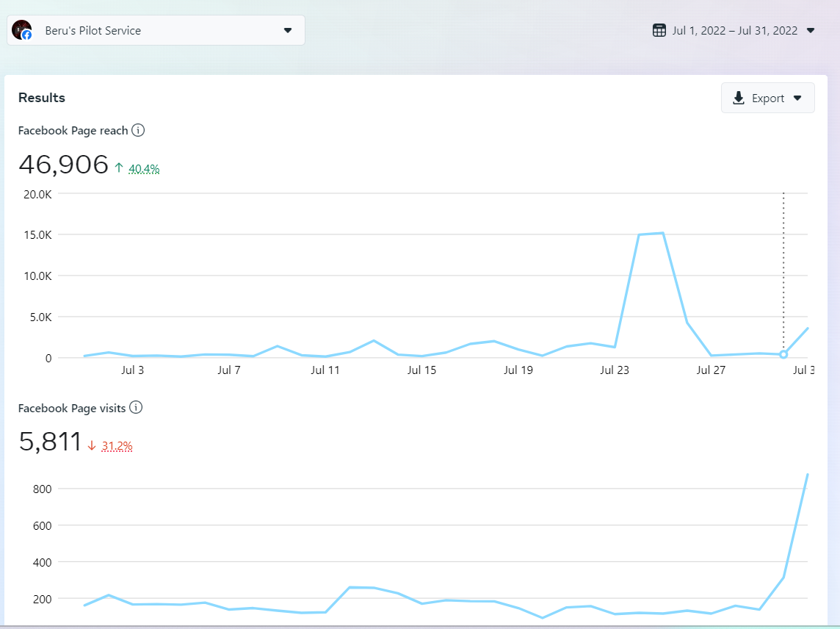Click info icon next to Facebook Page reach

pyautogui.click(x=138, y=131)
